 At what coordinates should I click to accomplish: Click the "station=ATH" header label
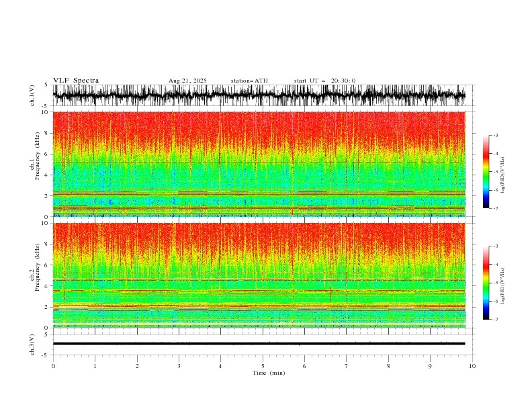coord(249,81)
